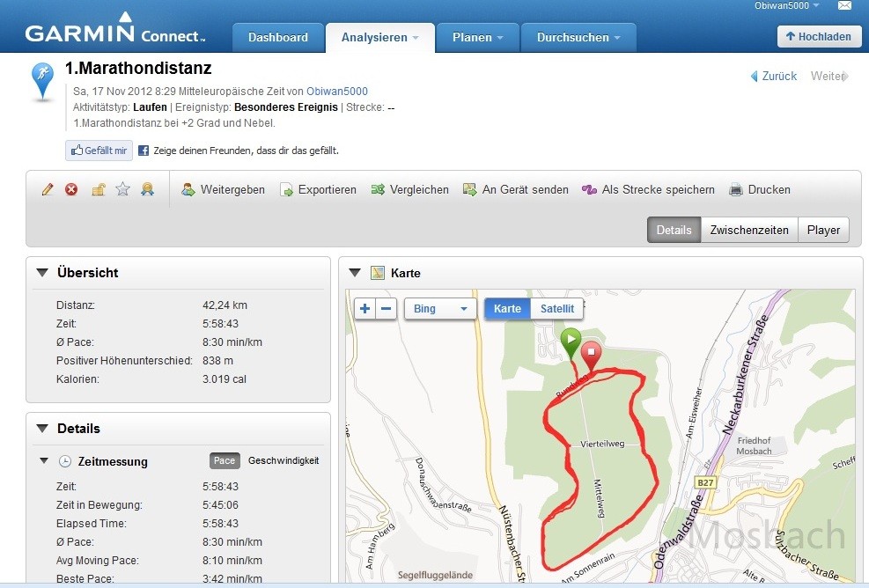Click the pencil edit activity icon
Viewport: 869px width, 588px height.
(48, 189)
